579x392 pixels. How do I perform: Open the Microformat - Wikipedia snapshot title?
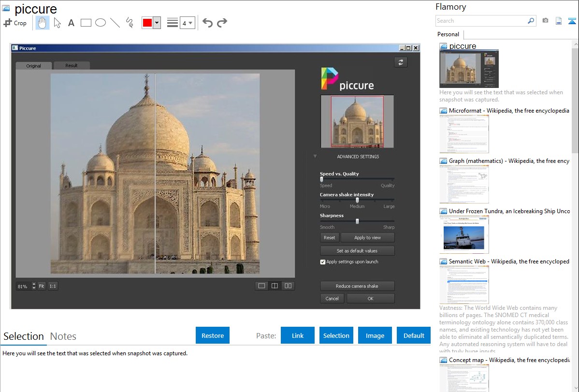coord(509,111)
